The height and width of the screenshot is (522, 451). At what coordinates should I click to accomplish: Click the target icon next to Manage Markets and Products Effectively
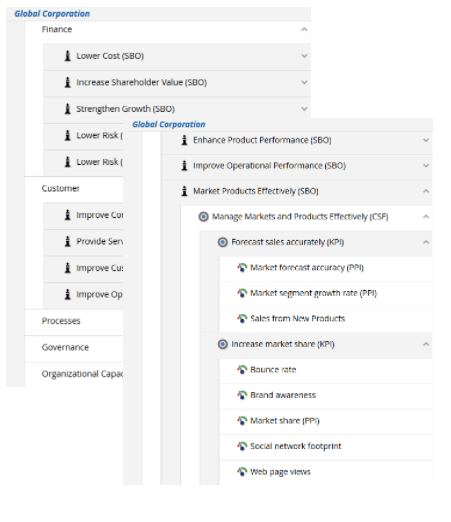pyautogui.click(x=203, y=217)
